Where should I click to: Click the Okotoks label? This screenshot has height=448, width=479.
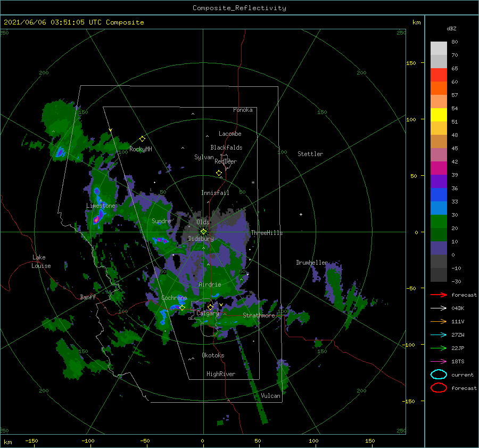click(x=213, y=355)
